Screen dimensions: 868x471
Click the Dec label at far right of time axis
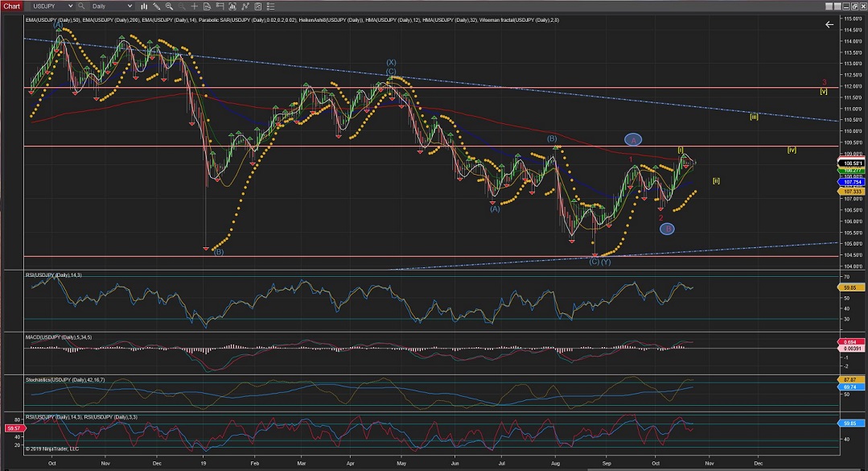pyautogui.click(x=759, y=463)
